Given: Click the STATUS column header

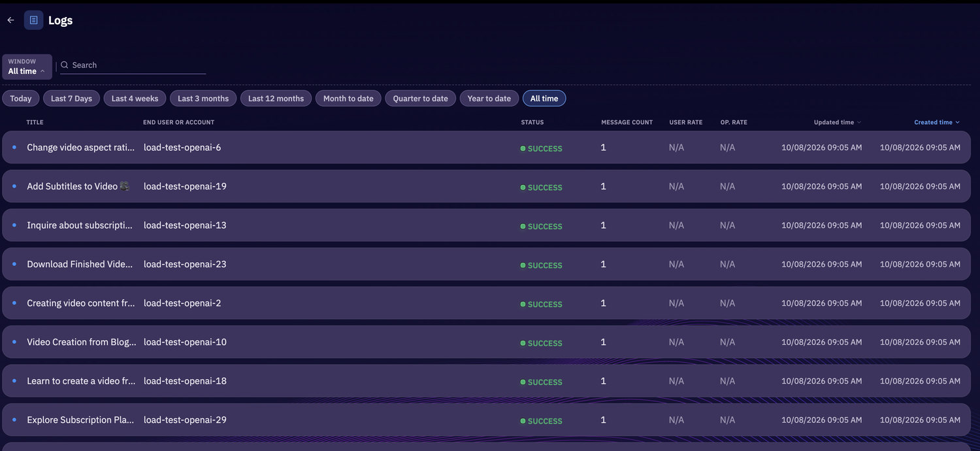Looking at the screenshot, I should point(532,122).
